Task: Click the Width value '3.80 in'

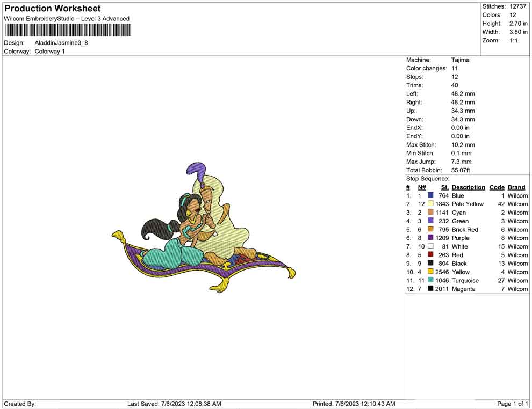Action: (518, 32)
